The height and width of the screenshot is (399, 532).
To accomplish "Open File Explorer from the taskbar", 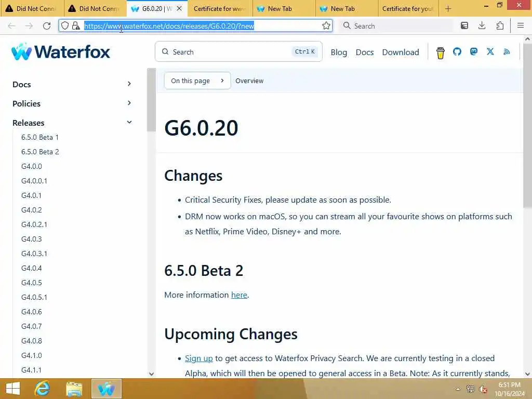I will coord(74,389).
